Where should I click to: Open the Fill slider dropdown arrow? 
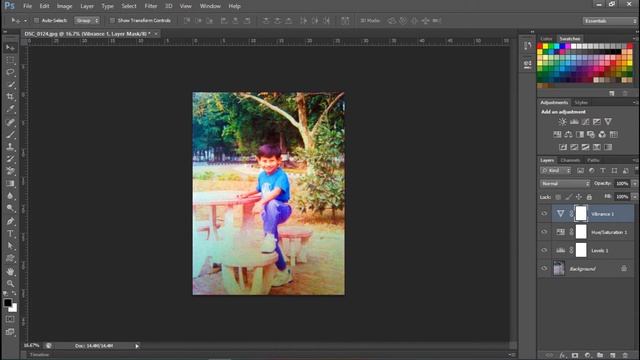[x=635, y=197]
